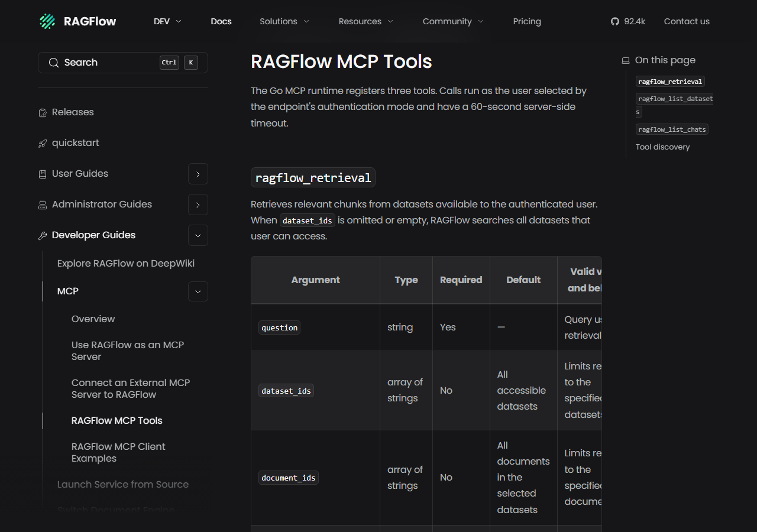757x532 pixels.
Task: Collapse the MCP subsection chevron
Action: [198, 291]
